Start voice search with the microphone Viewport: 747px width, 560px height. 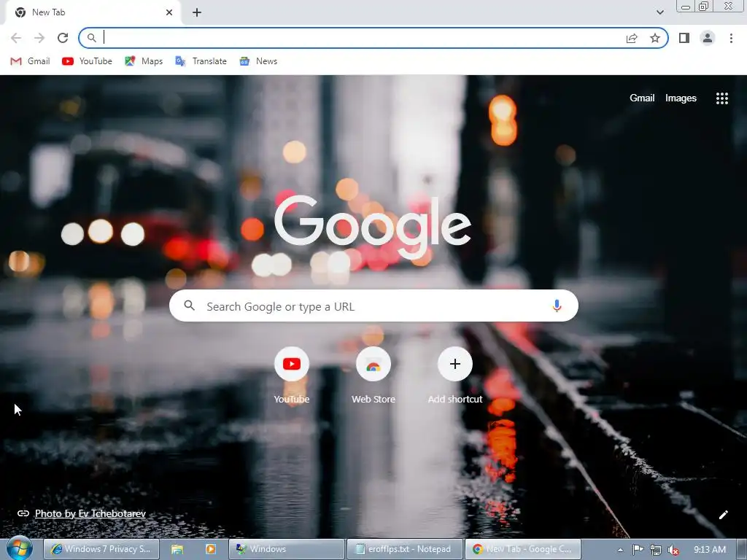[x=557, y=306]
